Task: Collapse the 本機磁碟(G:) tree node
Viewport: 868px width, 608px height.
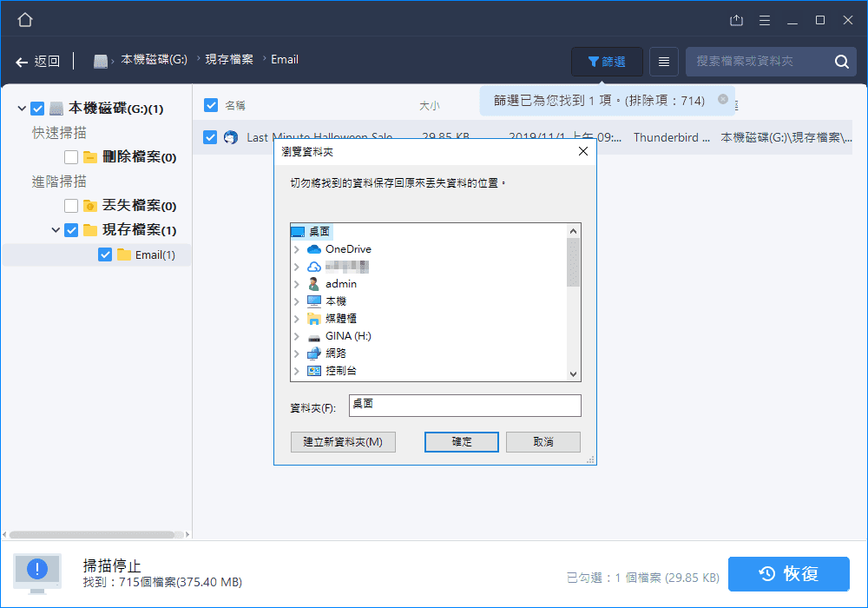Action: coord(21,109)
